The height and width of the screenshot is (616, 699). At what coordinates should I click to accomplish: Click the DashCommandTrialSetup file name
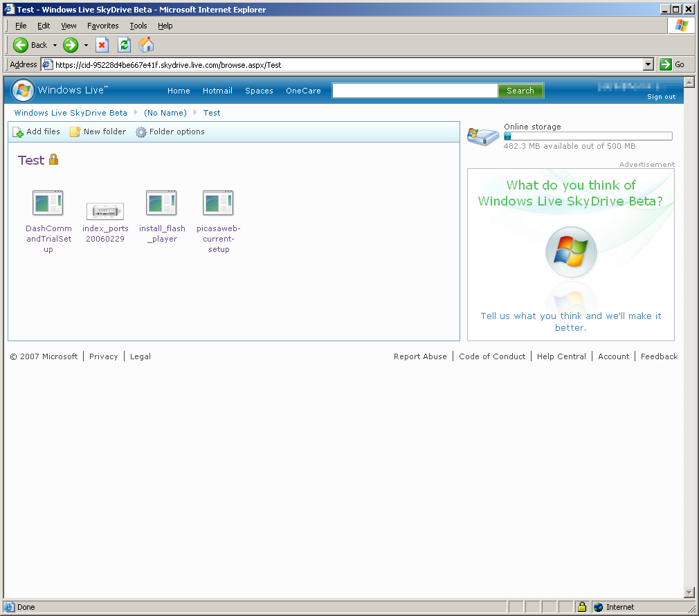[48, 239]
